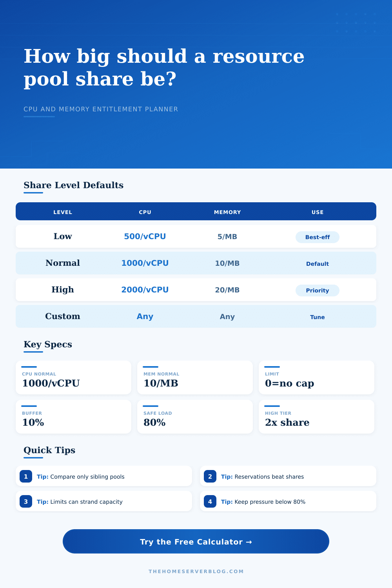Click the 20/MB memory value

(x=227, y=290)
